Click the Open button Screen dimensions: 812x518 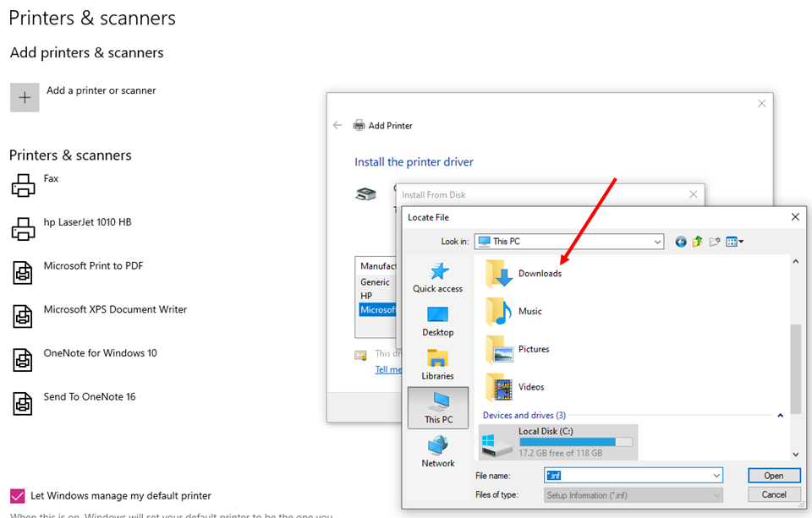click(774, 476)
